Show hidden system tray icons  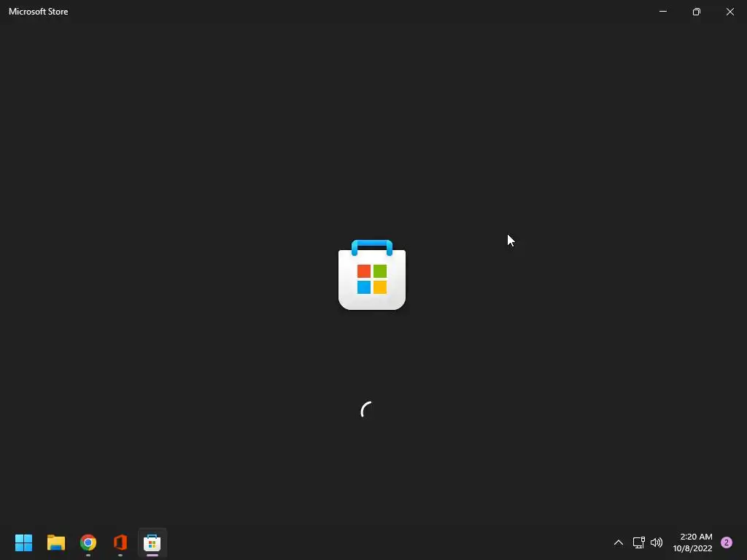(619, 542)
